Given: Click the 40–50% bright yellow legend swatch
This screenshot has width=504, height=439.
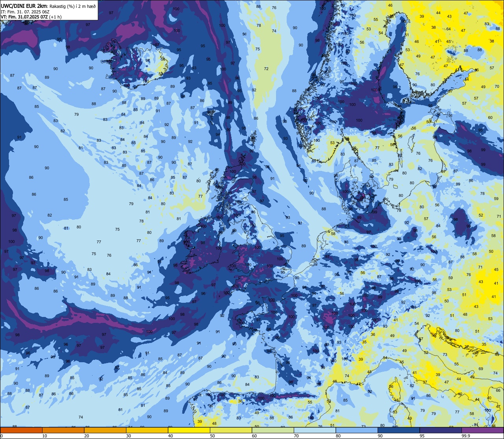Looking at the screenshot, I should click(x=189, y=430).
